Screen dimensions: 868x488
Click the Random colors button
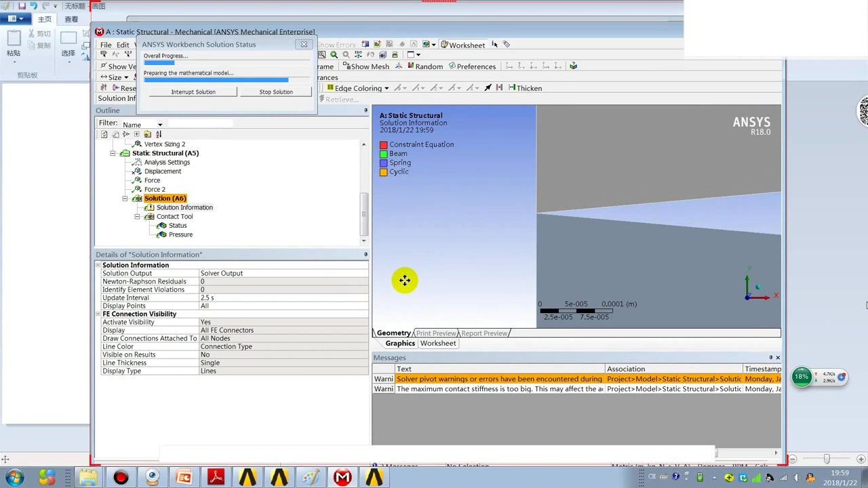pos(424,66)
